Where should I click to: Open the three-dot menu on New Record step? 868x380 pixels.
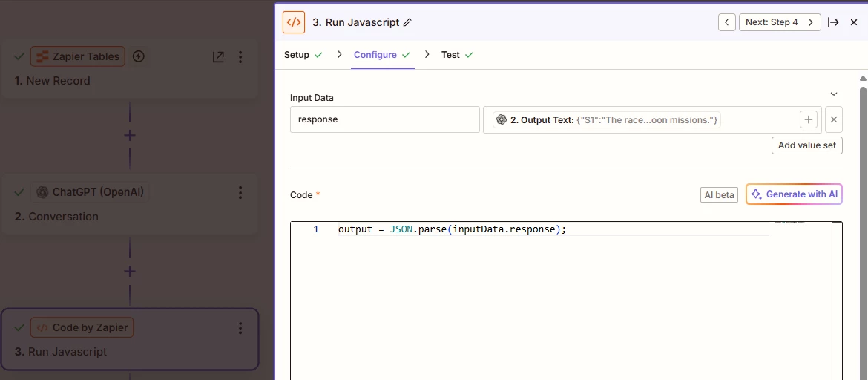(x=240, y=56)
